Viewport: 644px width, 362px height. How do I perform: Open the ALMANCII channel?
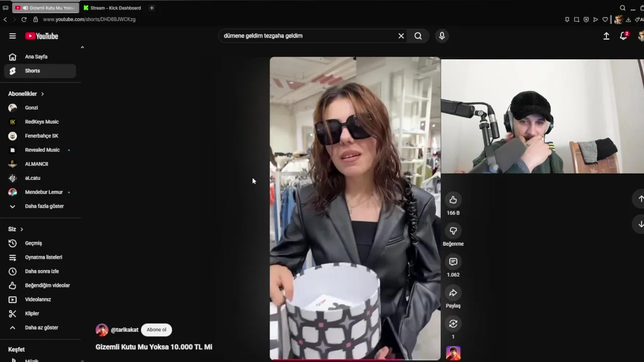[x=40, y=164]
